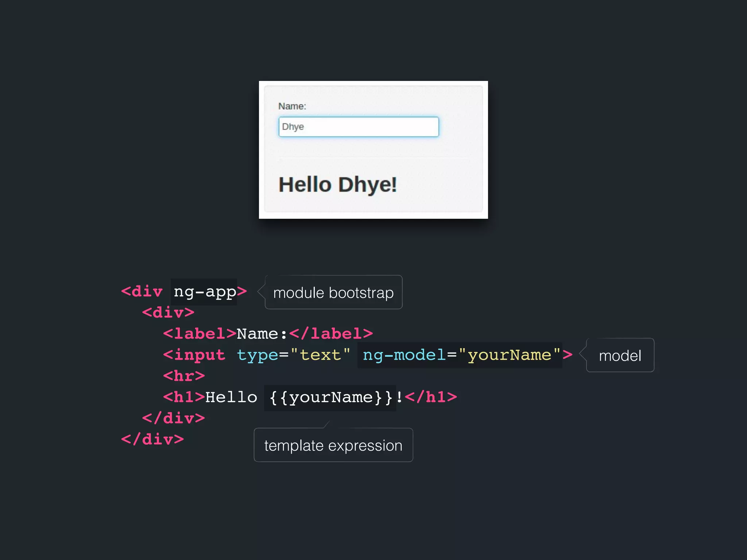Click the highlighted ng-app attribute

[205, 292]
